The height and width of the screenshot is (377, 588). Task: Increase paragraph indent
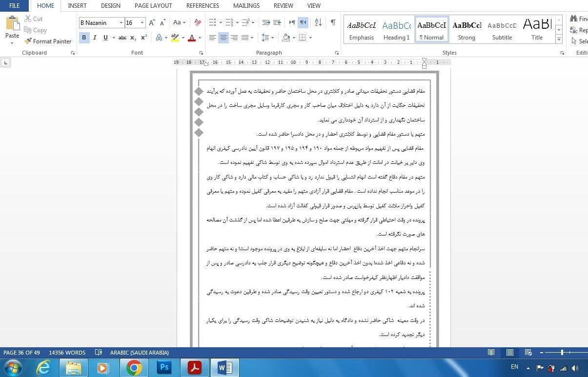pyautogui.click(x=277, y=22)
